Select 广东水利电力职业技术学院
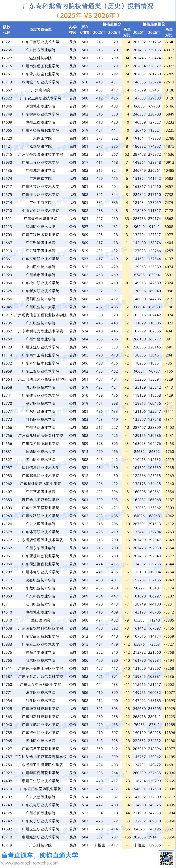The height and width of the screenshot is (868, 176). coord(40,331)
